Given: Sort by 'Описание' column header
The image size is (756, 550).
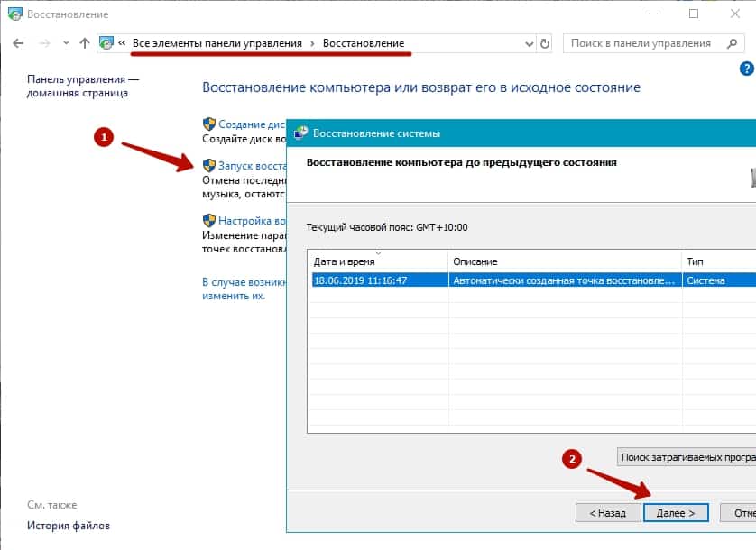Looking at the screenshot, I should click(x=565, y=261).
